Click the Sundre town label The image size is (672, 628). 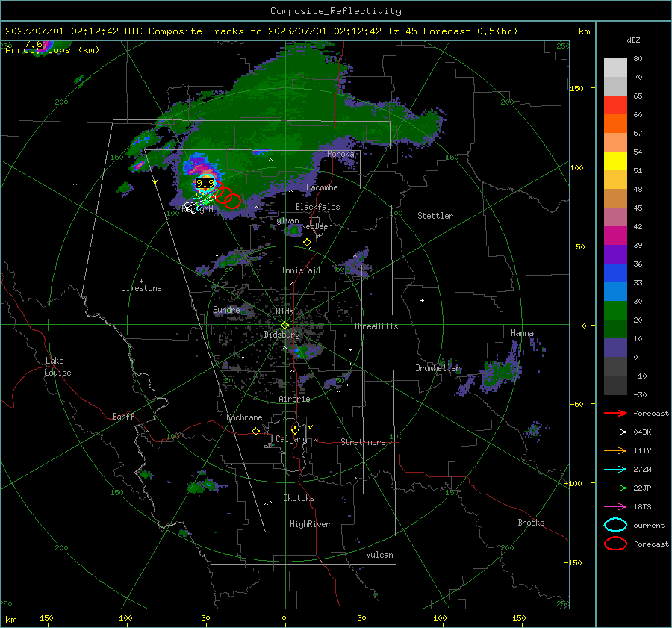coord(226,310)
